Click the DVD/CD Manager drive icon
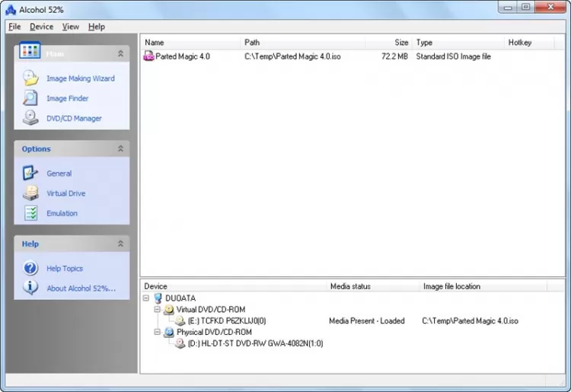 point(30,117)
